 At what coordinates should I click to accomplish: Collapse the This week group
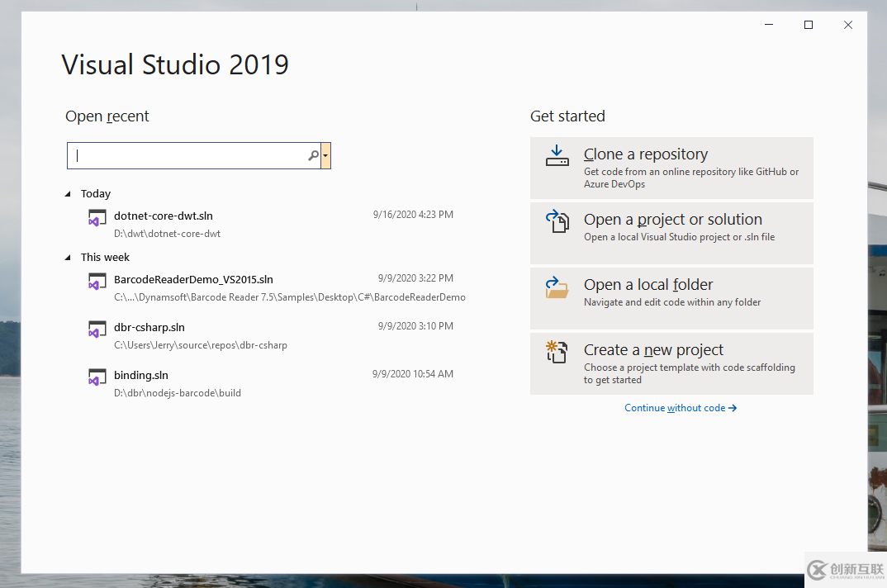[68, 258]
